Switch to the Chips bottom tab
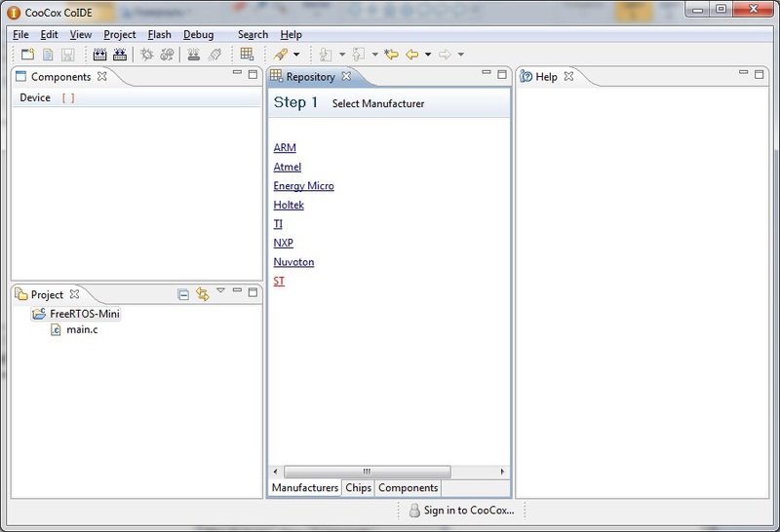 (x=358, y=488)
